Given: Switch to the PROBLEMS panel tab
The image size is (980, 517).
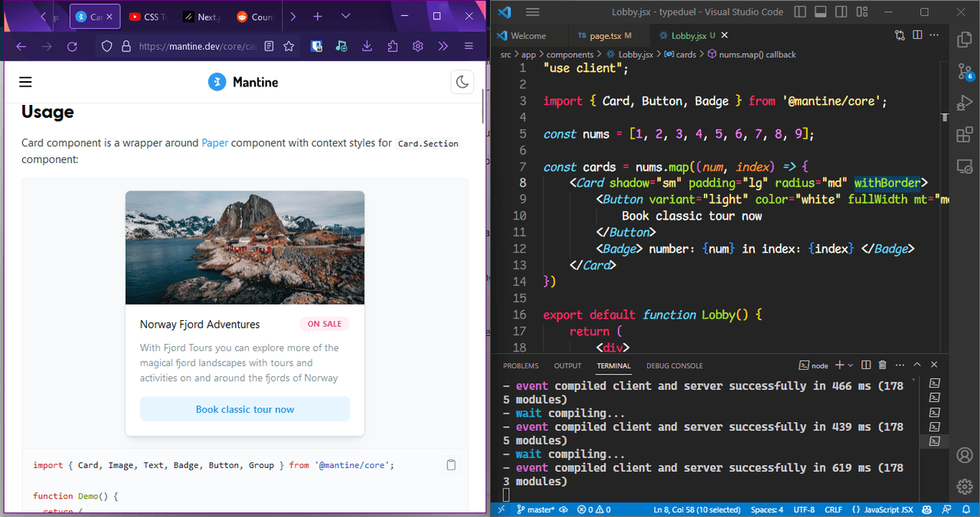Looking at the screenshot, I should [x=521, y=366].
